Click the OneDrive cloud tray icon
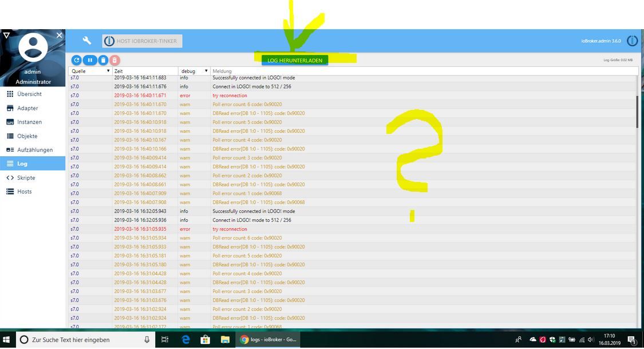The image size is (644, 349). click(x=533, y=339)
